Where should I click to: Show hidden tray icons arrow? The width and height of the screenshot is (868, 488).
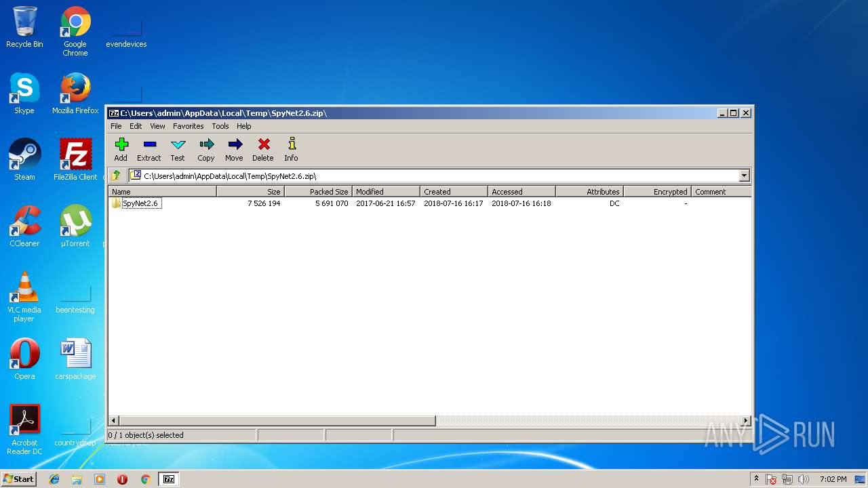(x=757, y=479)
